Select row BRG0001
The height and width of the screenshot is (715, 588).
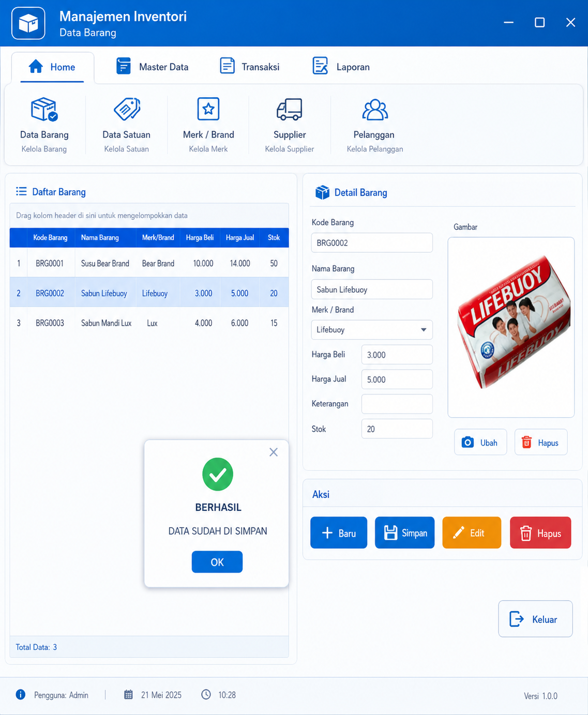[x=149, y=263]
